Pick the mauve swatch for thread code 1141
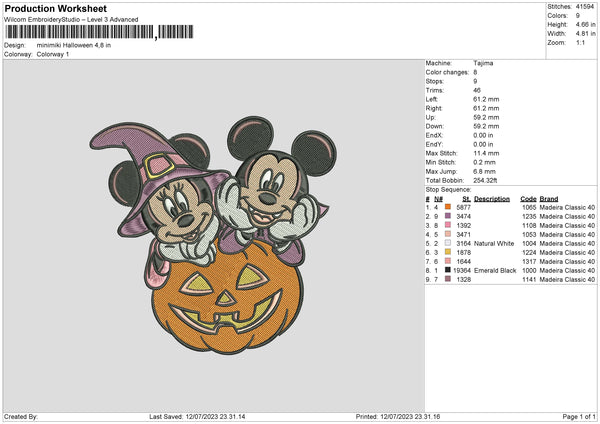Viewport: 600px width, 424px height. tap(448, 279)
